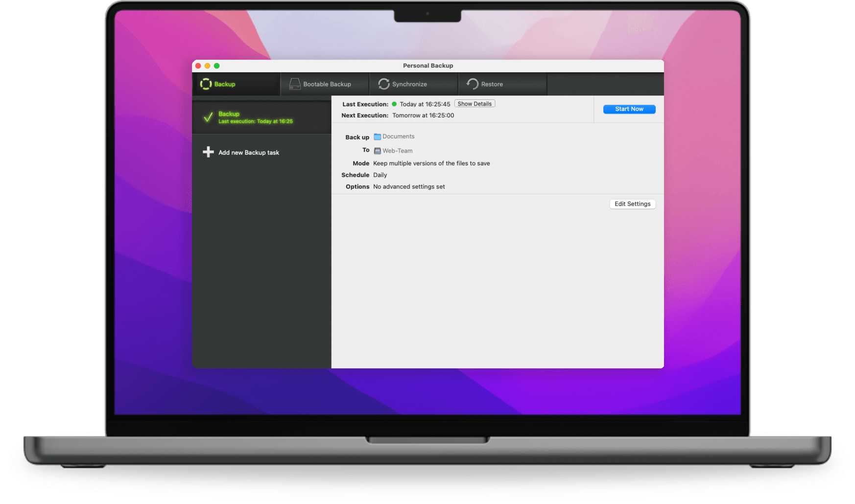855x504 pixels.
Task: Click 'Tomorrow at 16:25:00' next execution
Action: pyautogui.click(x=423, y=115)
